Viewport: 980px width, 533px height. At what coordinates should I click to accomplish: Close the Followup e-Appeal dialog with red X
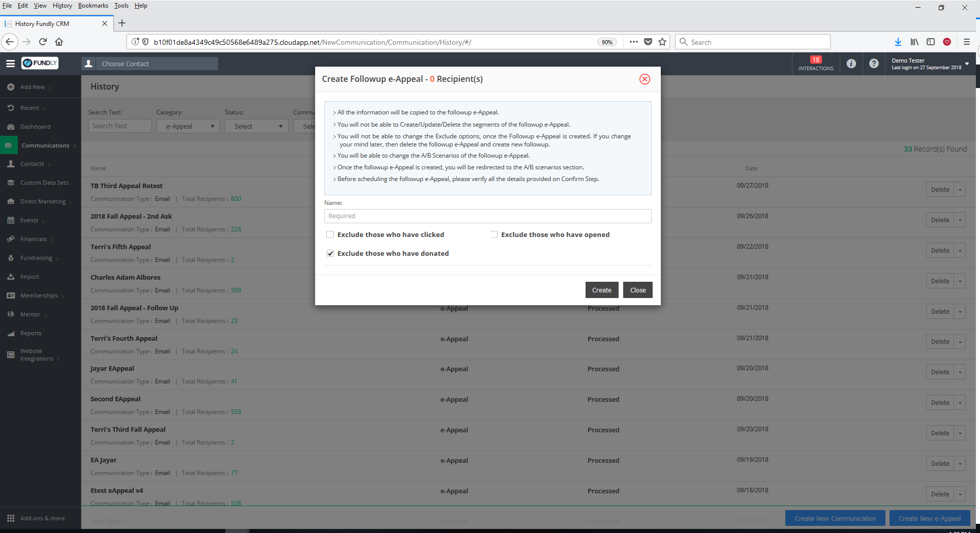click(x=645, y=79)
